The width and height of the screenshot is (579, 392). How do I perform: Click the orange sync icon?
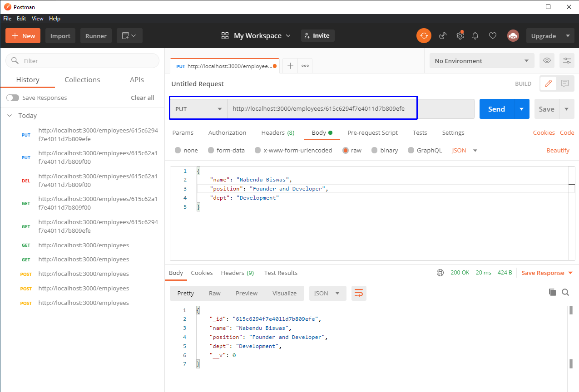click(x=424, y=36)
